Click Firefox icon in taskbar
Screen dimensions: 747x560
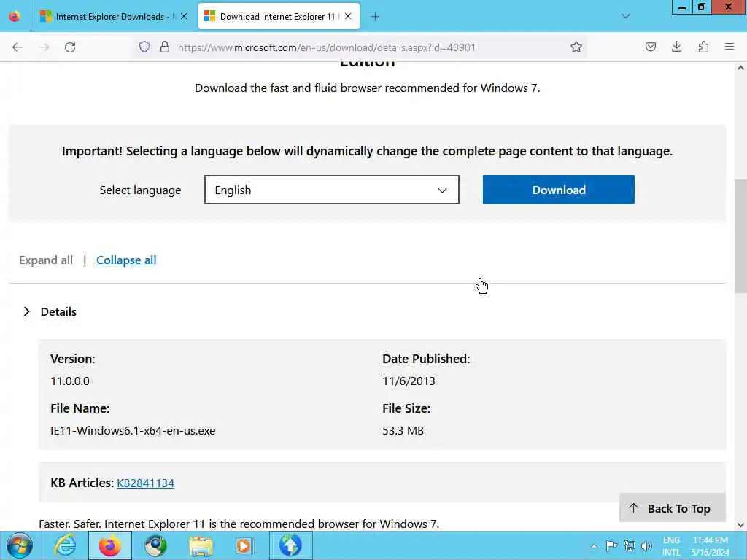pos(110,545)
